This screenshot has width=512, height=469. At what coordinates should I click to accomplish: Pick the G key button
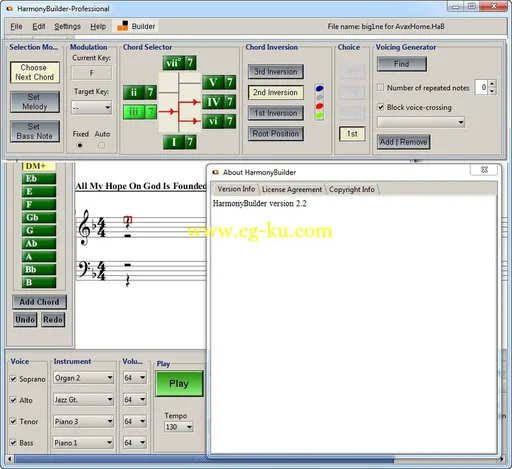(x=39, y=231)
